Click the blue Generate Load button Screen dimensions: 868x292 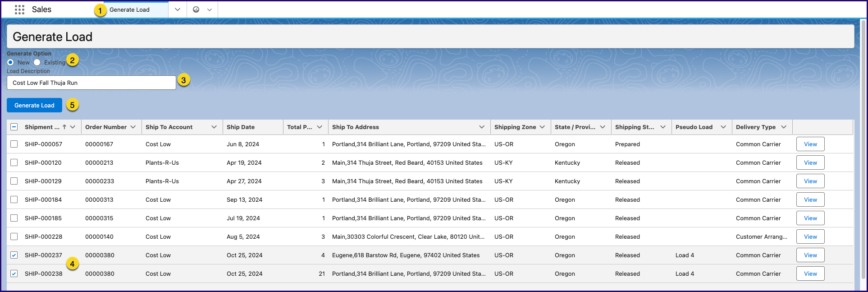click(x=34, y=105)
